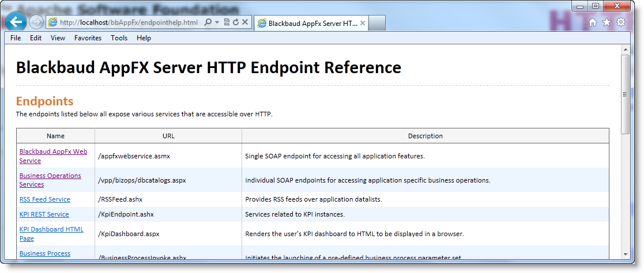Click the Description column header
Screen dimensions: 644x273
click(x=425, y=136)
